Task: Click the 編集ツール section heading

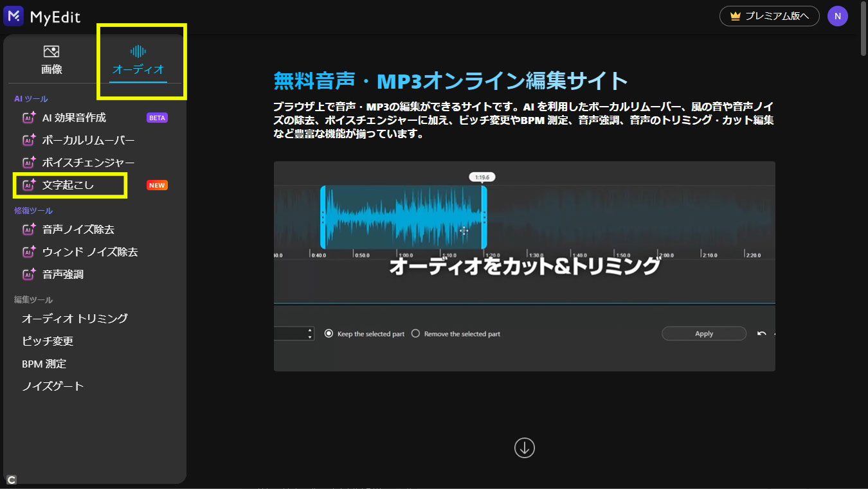Action: pyautogui.click(x=33, y=300)
